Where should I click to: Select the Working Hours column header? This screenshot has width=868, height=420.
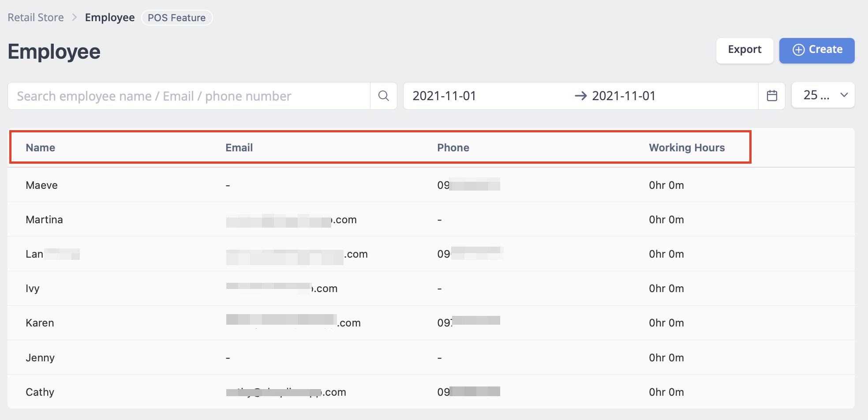click(x=686, y=147)
